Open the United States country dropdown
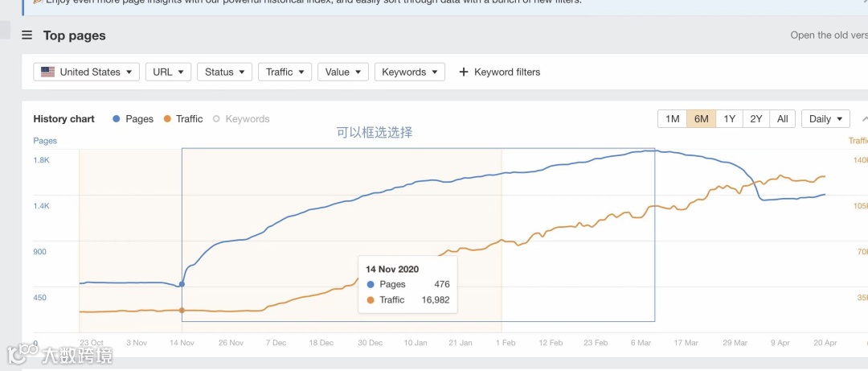This screenshot has height=371, width=868. point(87,72)
